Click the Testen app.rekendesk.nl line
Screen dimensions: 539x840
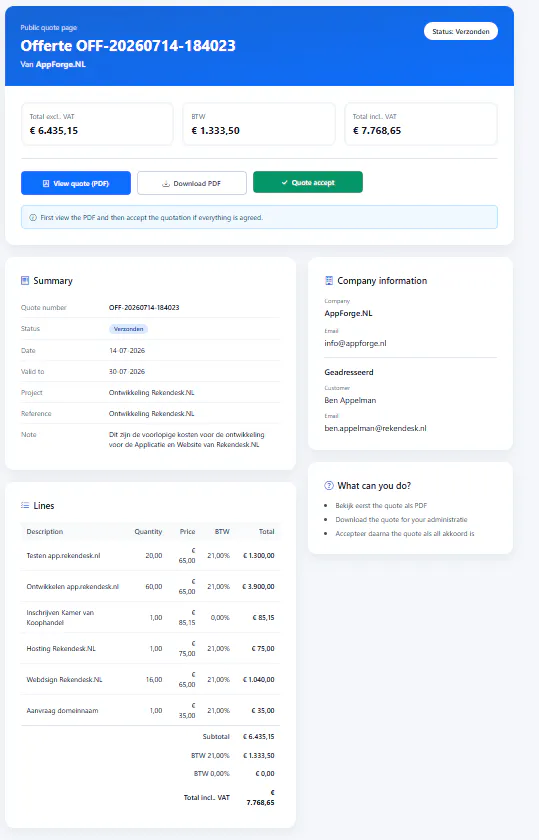[151, 556]
